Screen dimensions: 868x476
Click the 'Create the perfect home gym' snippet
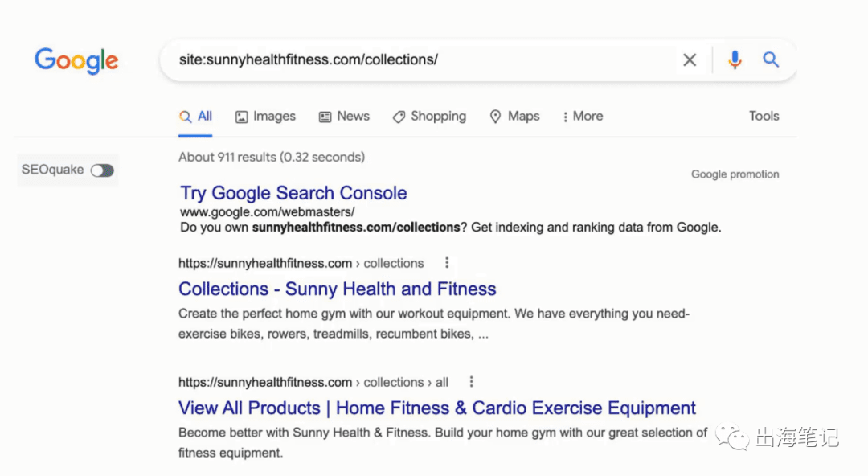[434, 323]
